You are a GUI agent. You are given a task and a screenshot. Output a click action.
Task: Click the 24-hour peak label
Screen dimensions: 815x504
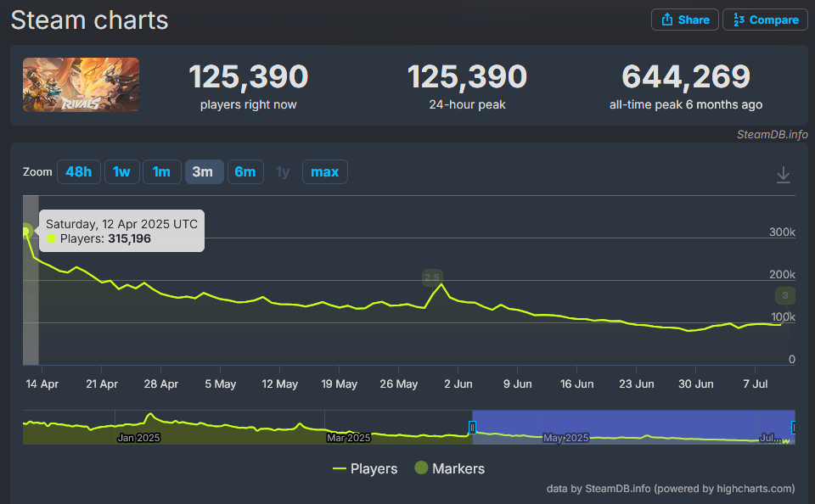pos(467,104)
